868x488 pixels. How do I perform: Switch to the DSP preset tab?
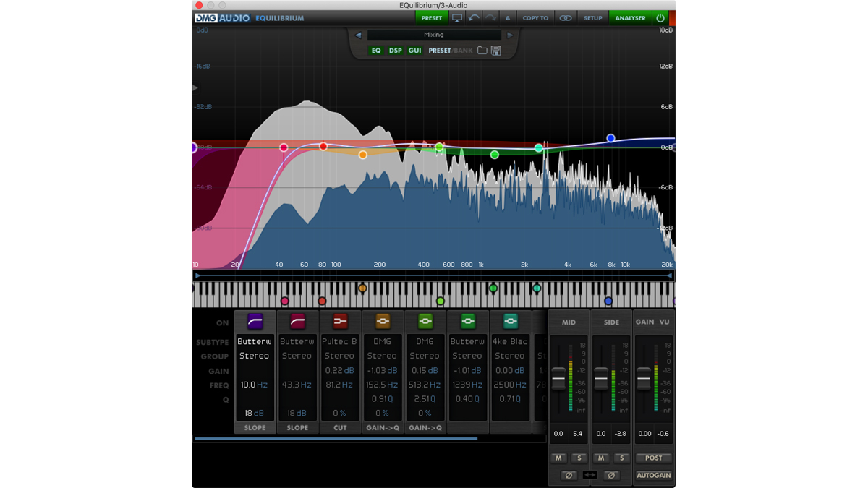(395, 51)
